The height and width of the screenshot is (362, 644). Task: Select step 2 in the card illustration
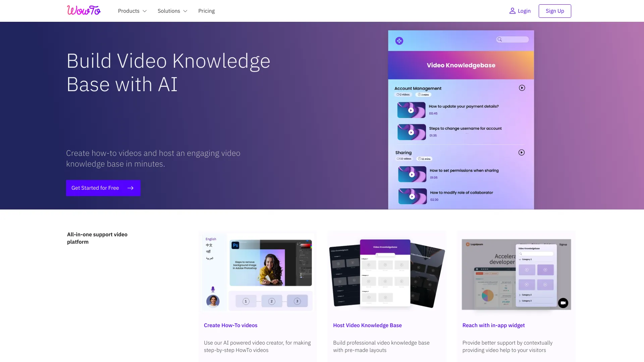point(272,301)
